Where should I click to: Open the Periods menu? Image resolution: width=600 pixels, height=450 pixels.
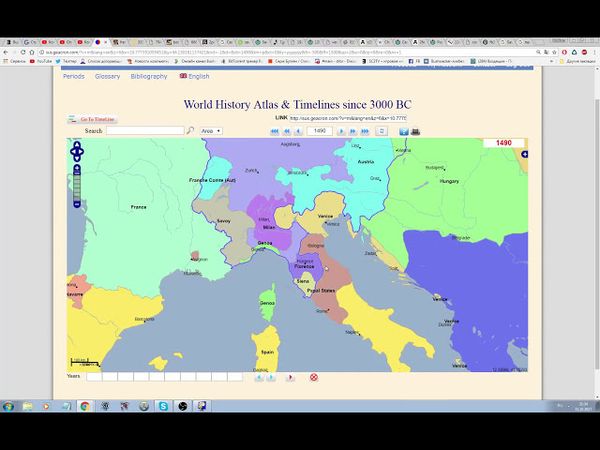click(73, 76)
